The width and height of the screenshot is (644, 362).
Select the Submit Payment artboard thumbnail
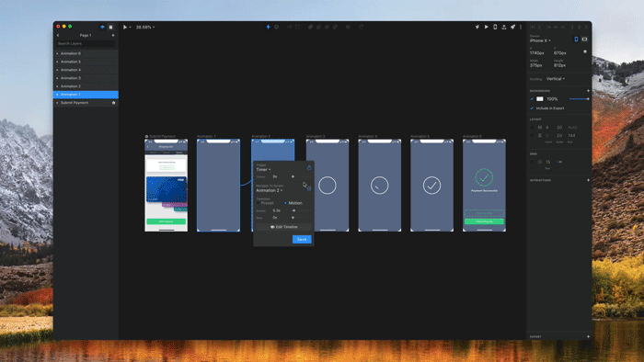pos(166,186)
